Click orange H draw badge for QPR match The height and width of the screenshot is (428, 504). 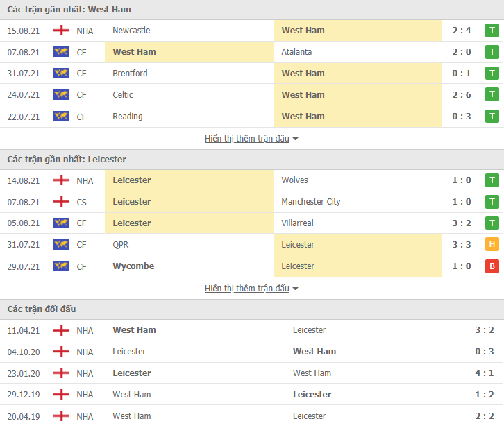pyautogui.click(x=492, y=244)
